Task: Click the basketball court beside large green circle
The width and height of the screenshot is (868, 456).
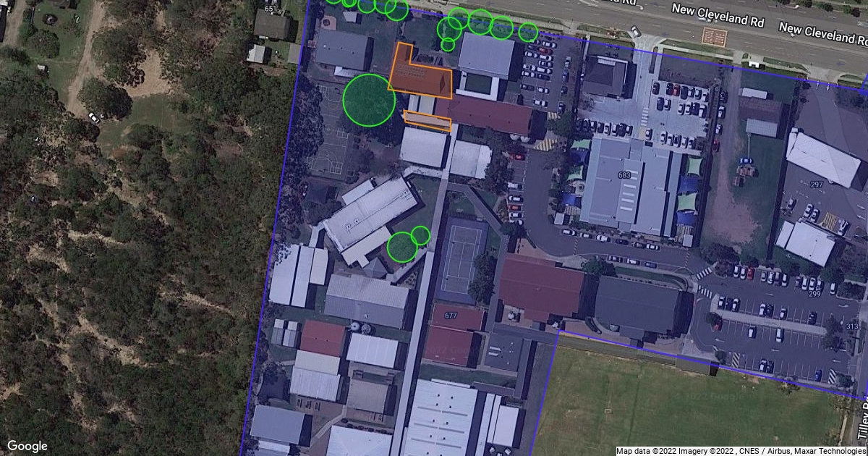Action: 331,129
